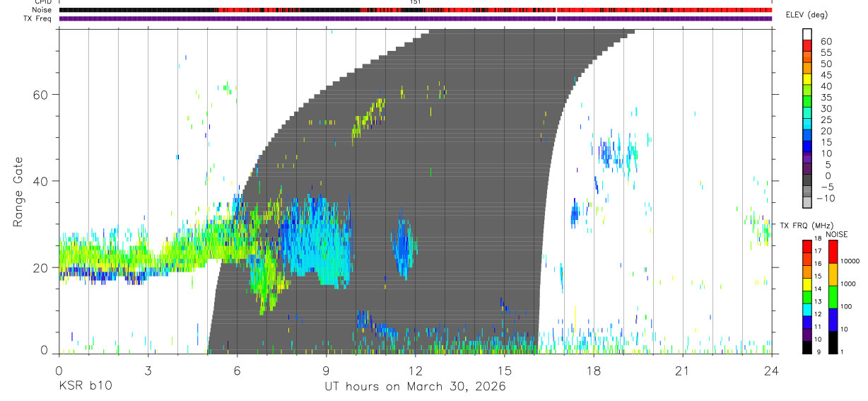Click the '30' elevation legend value

tap(826, 108)
